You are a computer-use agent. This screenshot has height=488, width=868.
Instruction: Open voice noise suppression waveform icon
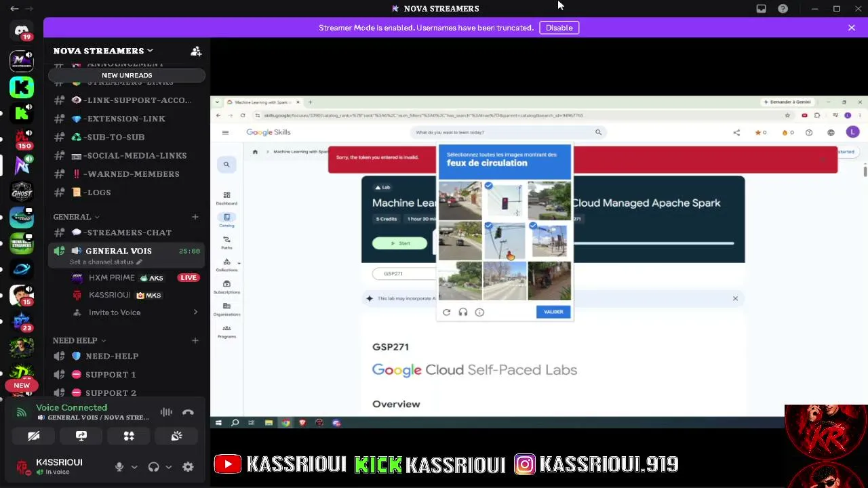coord(166,412)
